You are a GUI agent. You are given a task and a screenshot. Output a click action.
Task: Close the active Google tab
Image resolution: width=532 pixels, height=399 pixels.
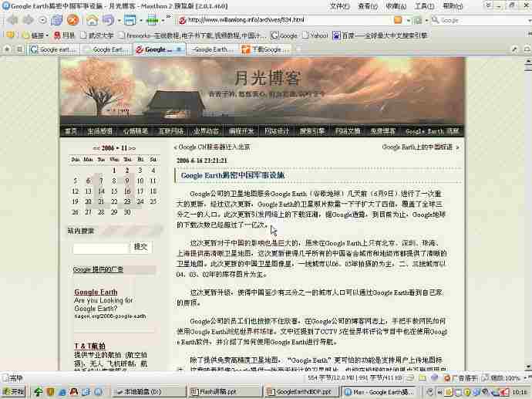tap(180, 49)
